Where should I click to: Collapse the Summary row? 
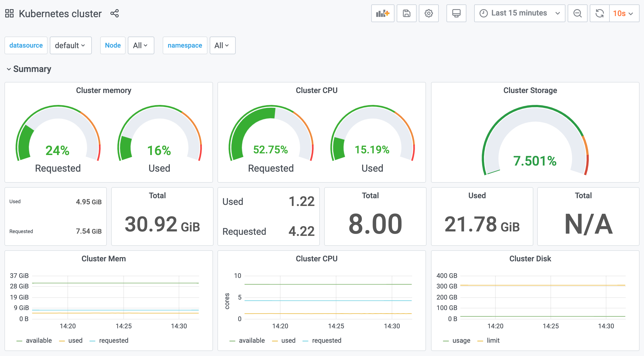click(29, 69)
